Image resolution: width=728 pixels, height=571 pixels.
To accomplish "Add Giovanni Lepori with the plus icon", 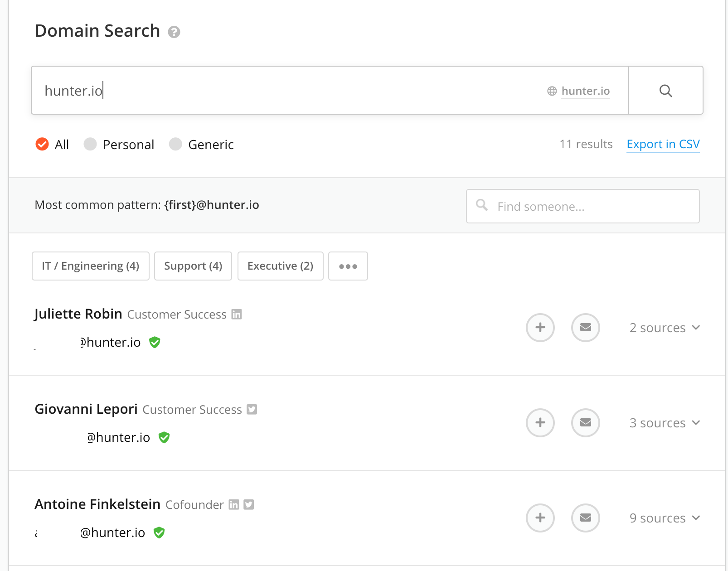I will (540, 422).
